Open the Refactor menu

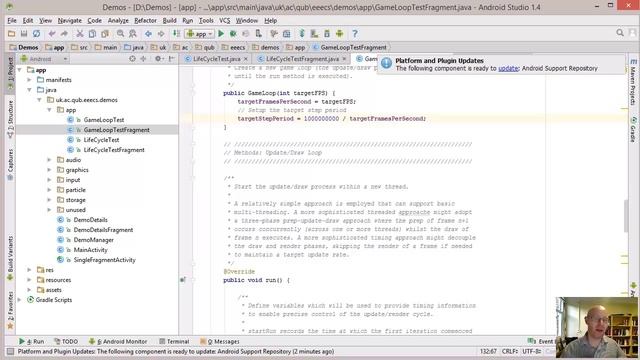(145, 20)
